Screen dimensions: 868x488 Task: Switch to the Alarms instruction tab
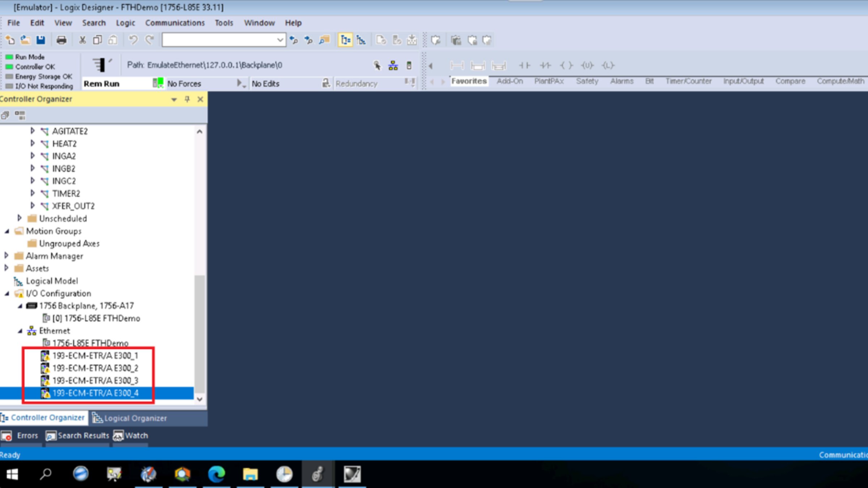click(622, 81)
